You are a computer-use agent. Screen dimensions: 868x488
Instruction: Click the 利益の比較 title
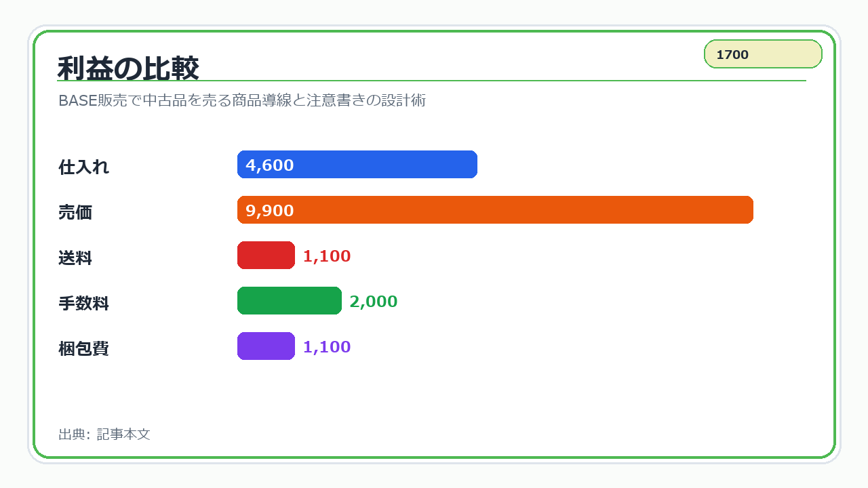128,68
